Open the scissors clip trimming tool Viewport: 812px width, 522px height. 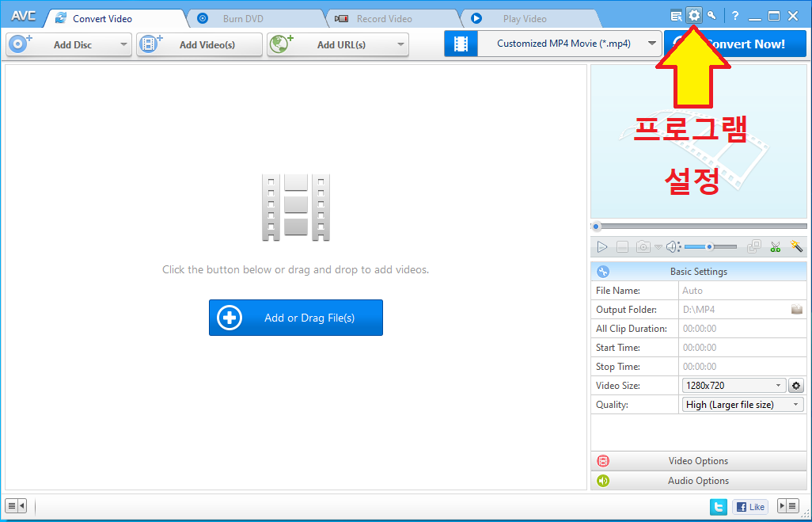(776, 247)
